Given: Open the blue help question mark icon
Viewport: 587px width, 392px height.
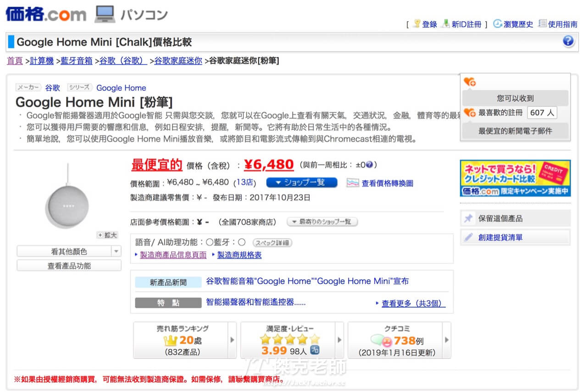Looking at the screenshot, I should 568,42.
